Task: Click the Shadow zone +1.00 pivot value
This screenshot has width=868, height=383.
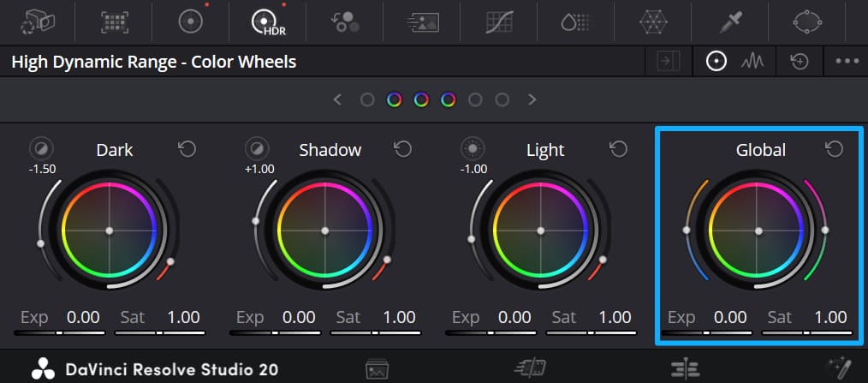Action: [259, 169]
